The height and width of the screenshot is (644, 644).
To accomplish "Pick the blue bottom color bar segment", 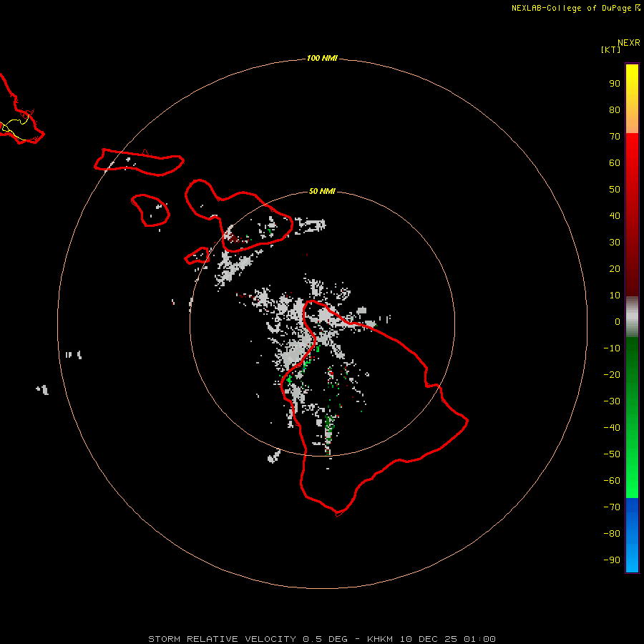I will coord(632,535).
